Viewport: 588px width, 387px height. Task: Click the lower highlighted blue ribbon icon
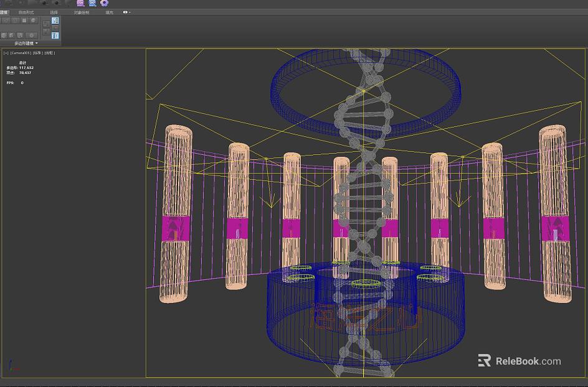[55, 35]
